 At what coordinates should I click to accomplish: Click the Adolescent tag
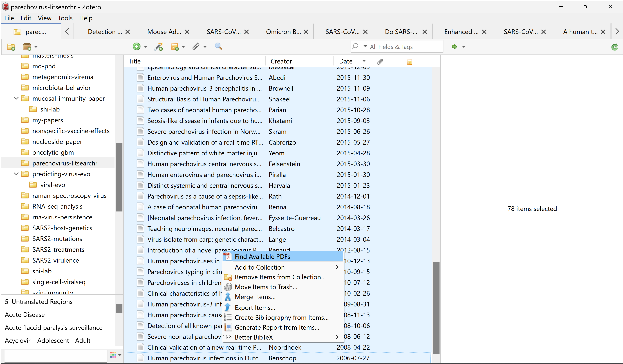(53, 341)
